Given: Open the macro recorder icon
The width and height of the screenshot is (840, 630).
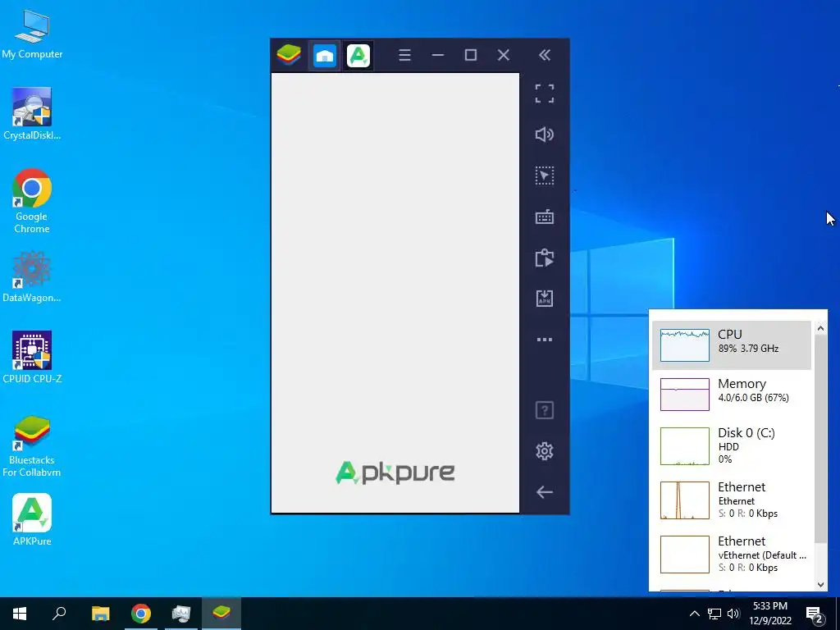Looking at the screenshot, I should tap(545, 258).
